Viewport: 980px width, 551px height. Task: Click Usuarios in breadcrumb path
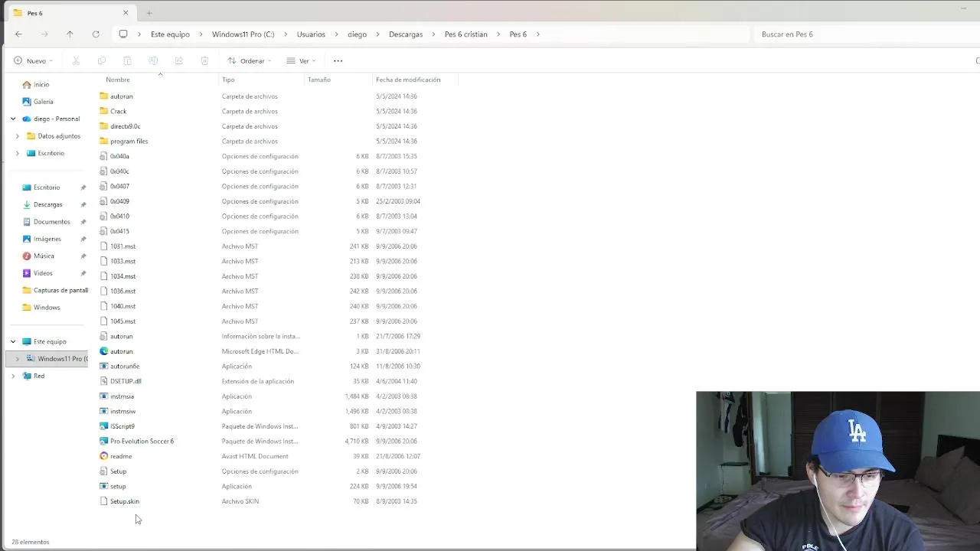pyautogui.click(x=311, y=34)
